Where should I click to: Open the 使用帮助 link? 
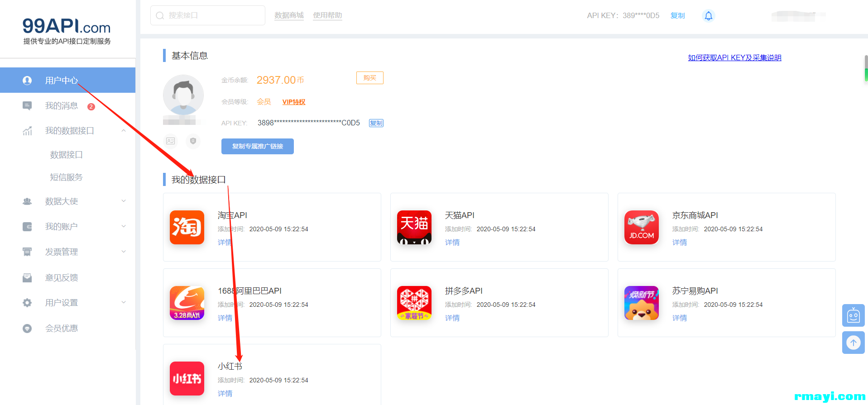click(x=327, y=15)
